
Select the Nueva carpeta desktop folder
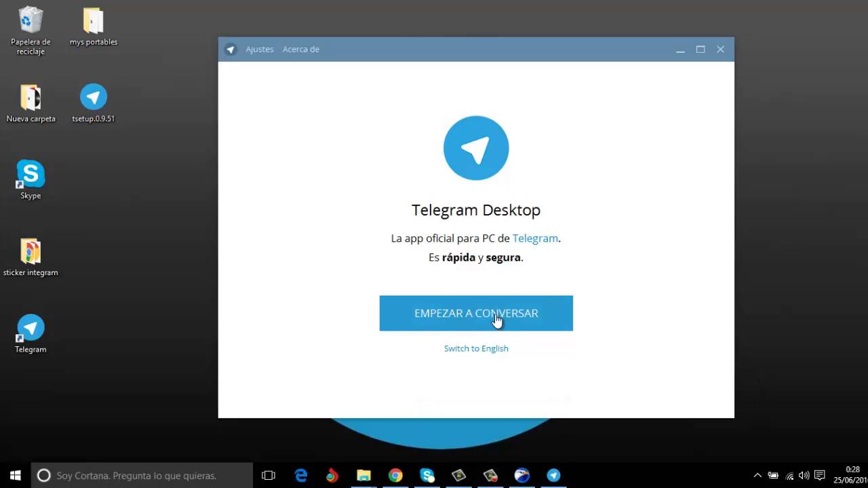tap(31, 104)
